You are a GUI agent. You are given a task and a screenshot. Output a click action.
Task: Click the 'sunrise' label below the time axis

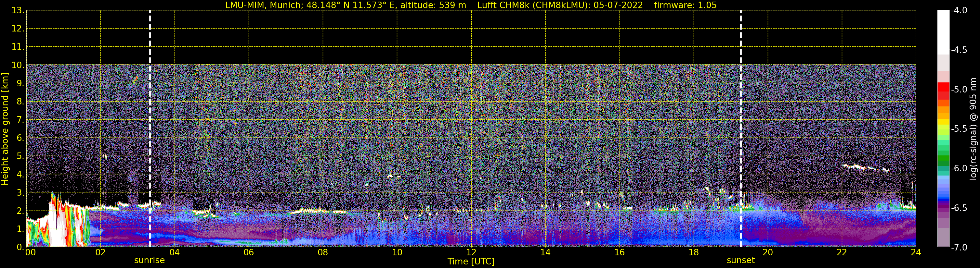tap(150, 261)
